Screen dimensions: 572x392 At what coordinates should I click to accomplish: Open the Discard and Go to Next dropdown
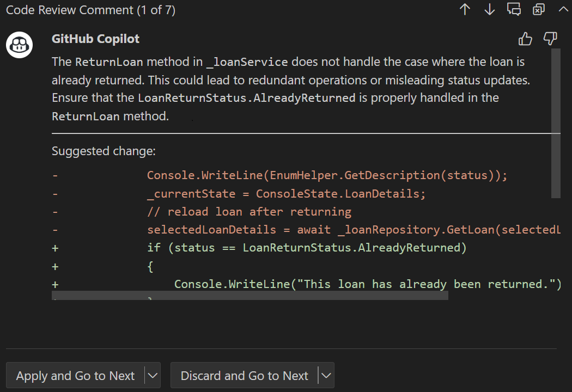pyautogui.click(x=326, y=375)
